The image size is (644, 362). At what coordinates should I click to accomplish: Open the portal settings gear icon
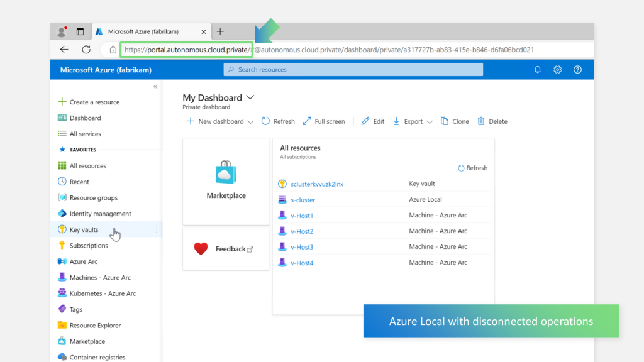point(557,70)
